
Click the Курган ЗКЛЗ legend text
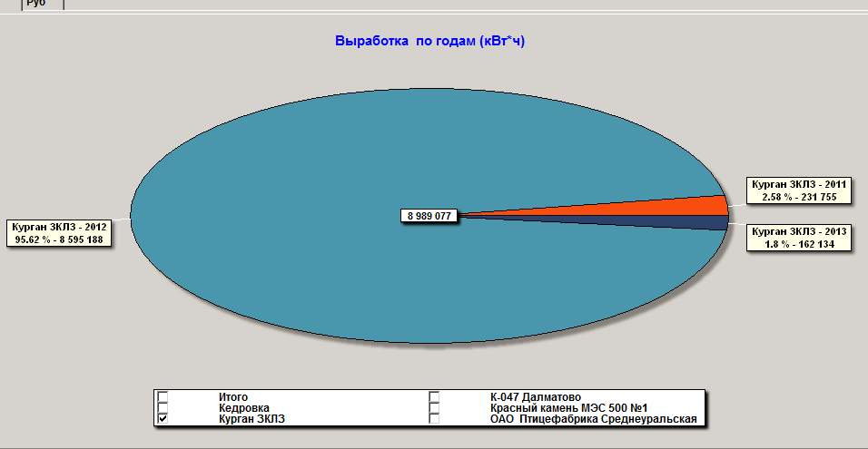pyautogui.click(x=251, y=419)
